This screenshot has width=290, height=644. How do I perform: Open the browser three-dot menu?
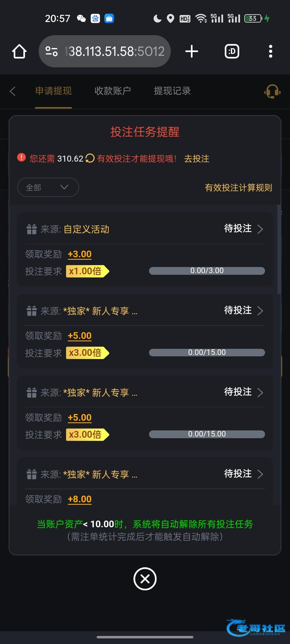coord(270,51)
